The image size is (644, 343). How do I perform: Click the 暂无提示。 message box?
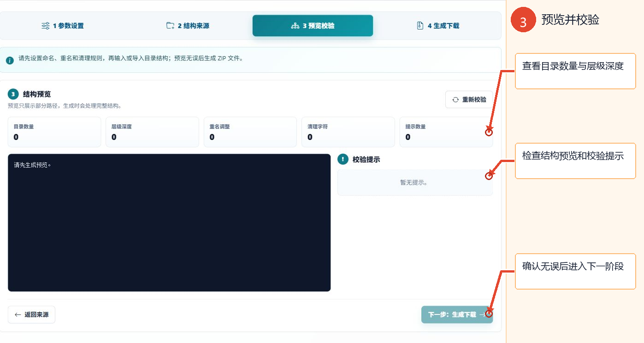pos(415,182)
